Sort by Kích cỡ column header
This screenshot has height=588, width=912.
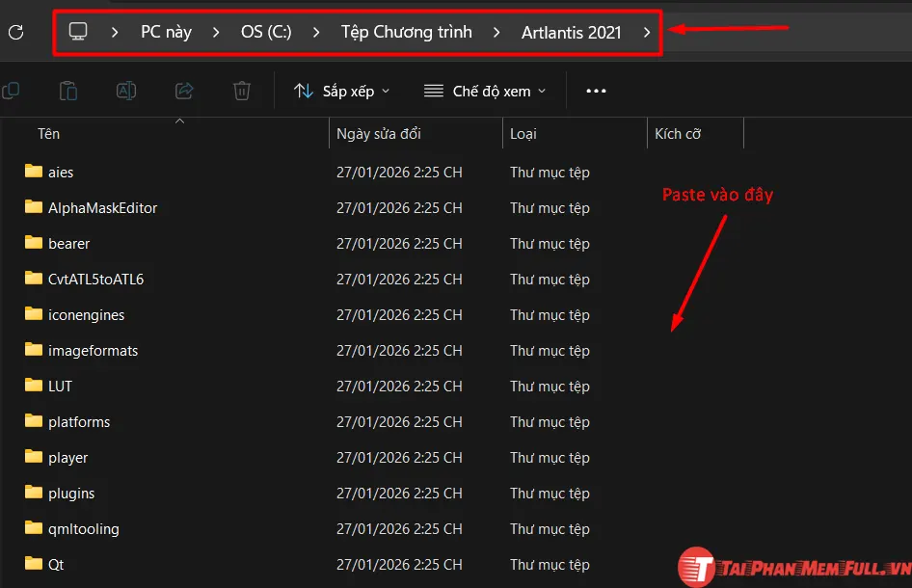click(677, 134)
